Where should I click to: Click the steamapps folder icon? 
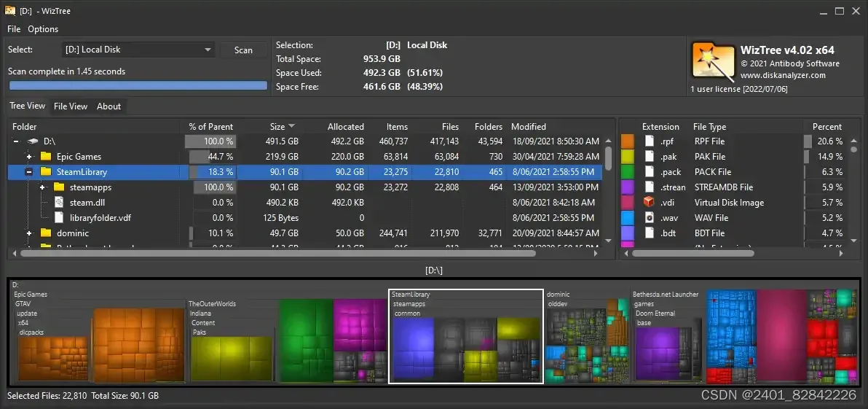[59, 187]
